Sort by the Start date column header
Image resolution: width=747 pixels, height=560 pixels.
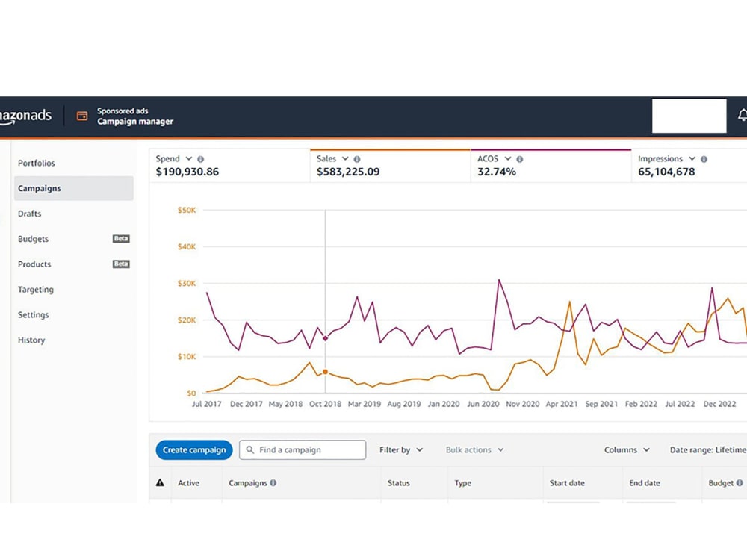(567, 482)
